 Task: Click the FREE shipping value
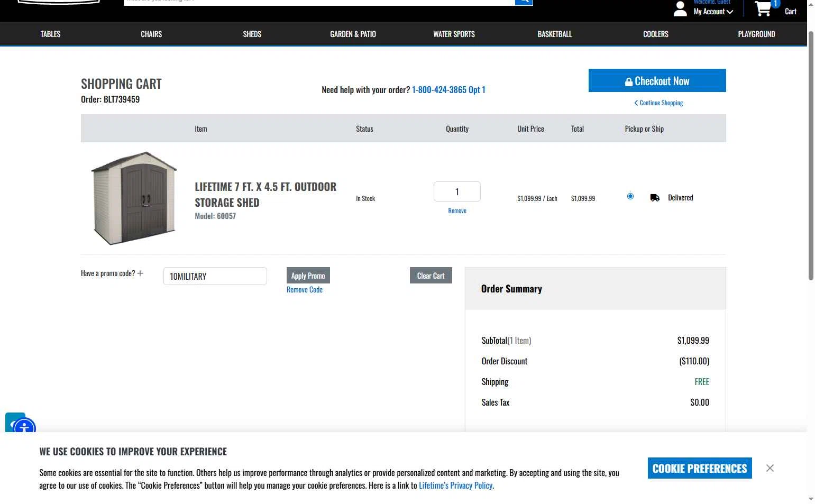click(x=702, y=382)
